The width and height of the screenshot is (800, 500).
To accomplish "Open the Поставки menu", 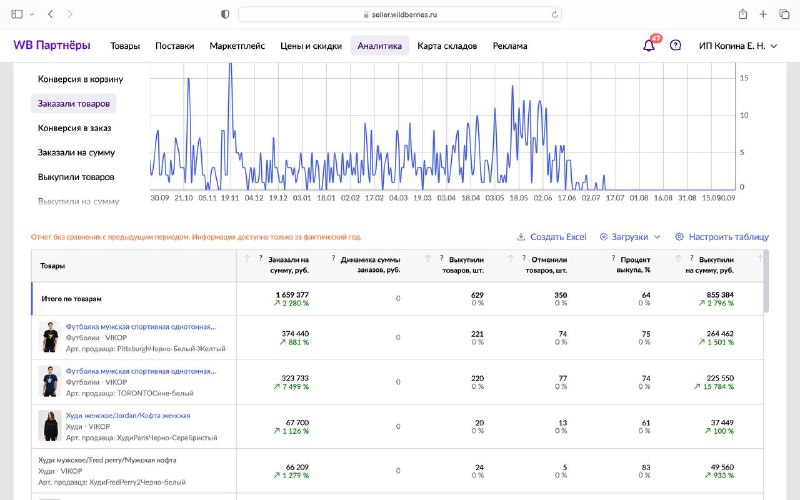I will click(x=174, y=46).
